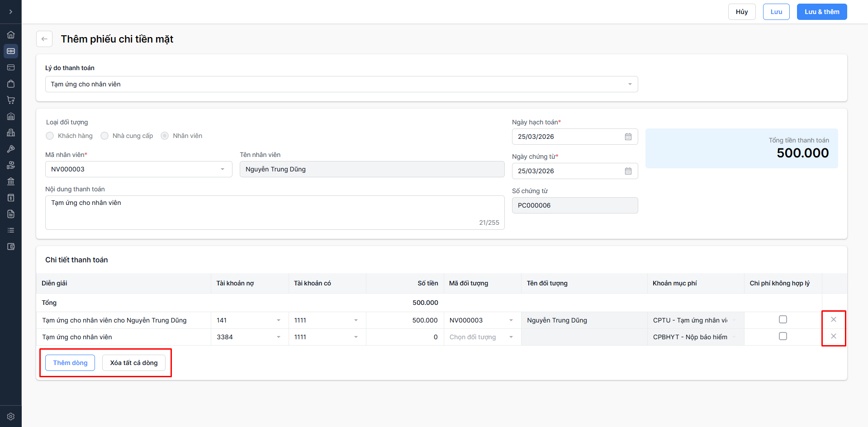868x427 pixels.
Task: Tick Chi phí không hợp lý on first row
Action: [x=783, y=320]
